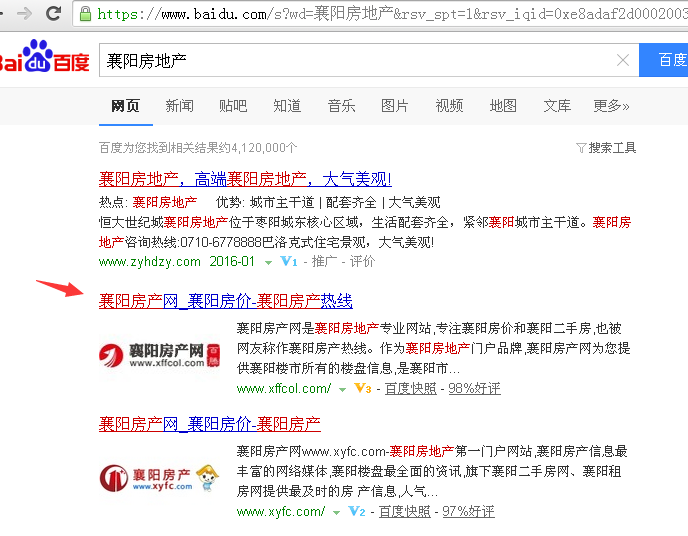
Task: Switch to the 图片 tab
Action: (395, 106)
